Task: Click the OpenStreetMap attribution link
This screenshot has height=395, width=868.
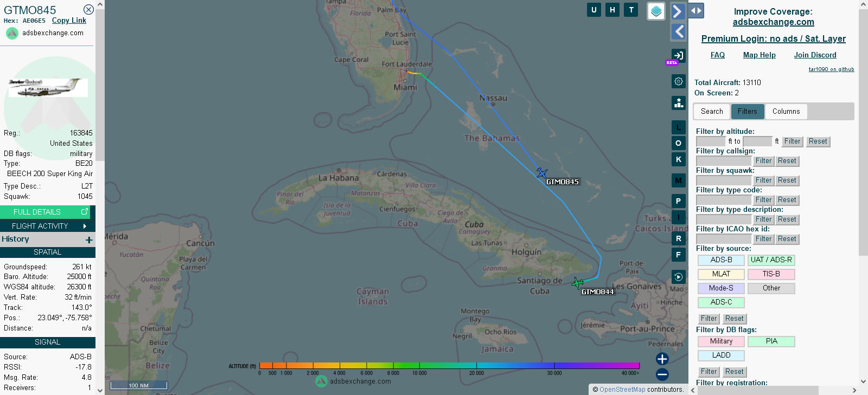Action: point(622,390)
